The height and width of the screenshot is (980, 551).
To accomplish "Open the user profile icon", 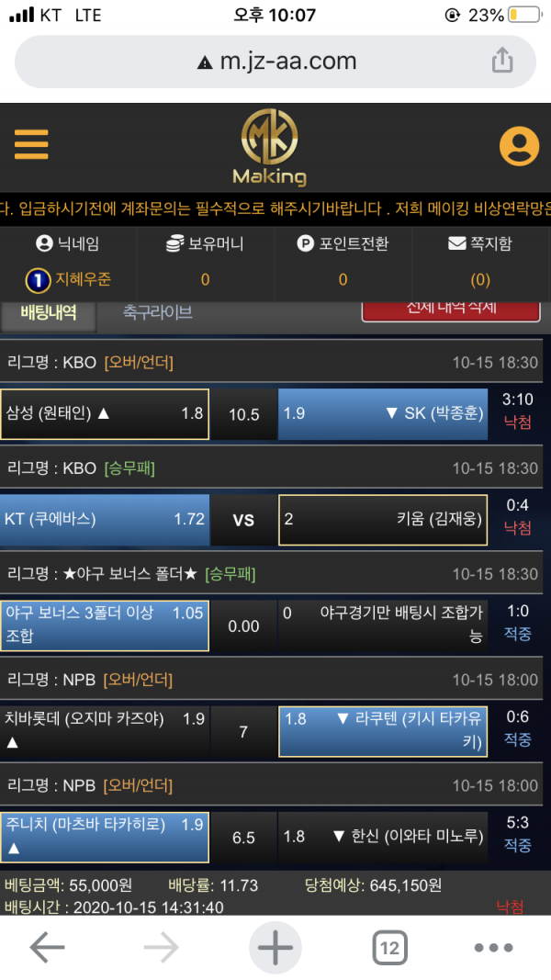I will click(519, 146).
